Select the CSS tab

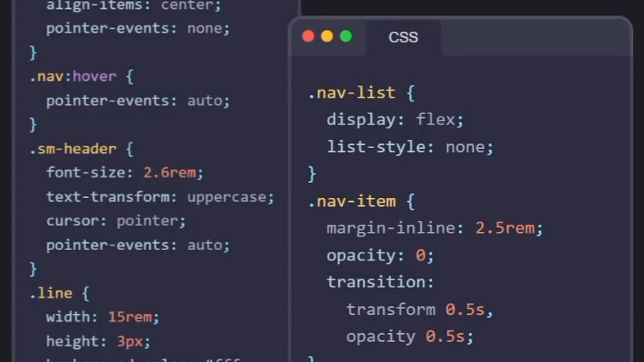[x=403, y=38]
